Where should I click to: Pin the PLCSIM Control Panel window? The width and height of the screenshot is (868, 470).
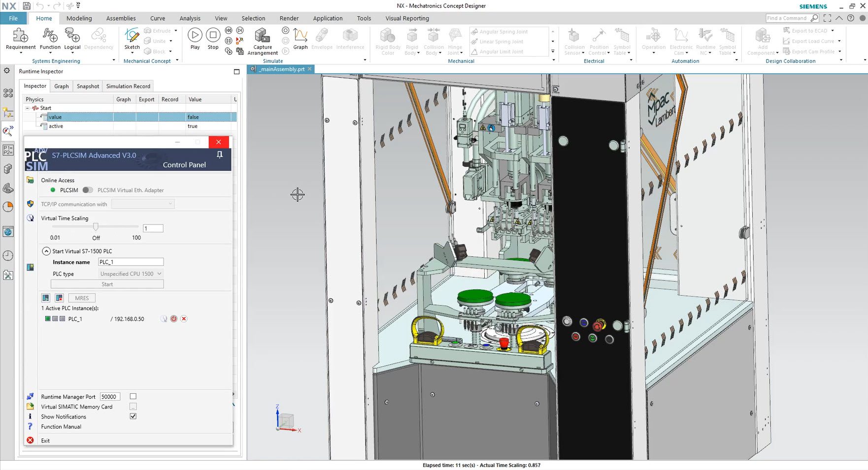220,155
